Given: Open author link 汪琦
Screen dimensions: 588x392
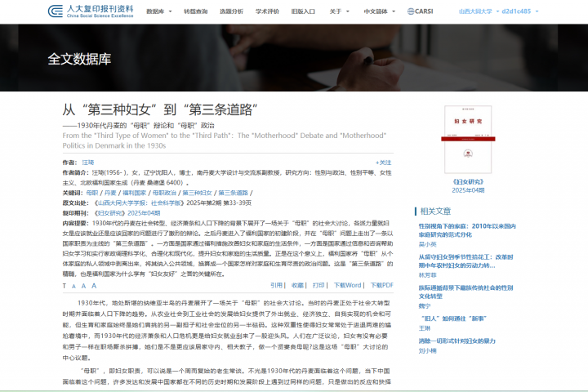Looking at the screenshot, I should pyautogui.click(x=88, y=163).
